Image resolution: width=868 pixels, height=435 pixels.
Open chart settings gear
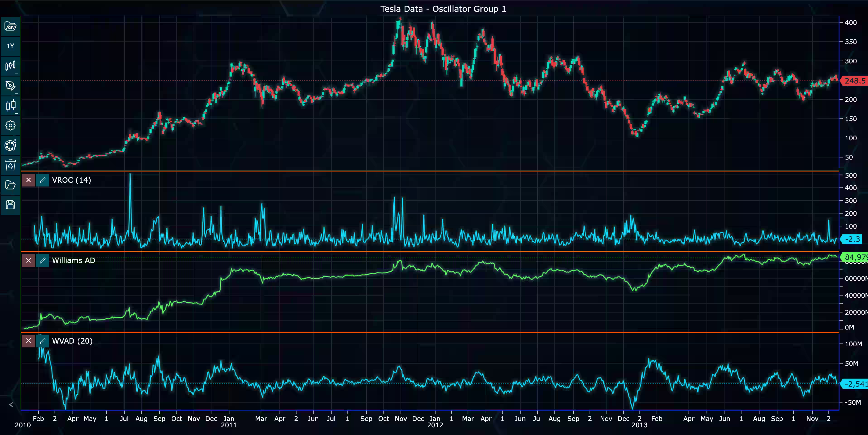[x=10, y=125]
